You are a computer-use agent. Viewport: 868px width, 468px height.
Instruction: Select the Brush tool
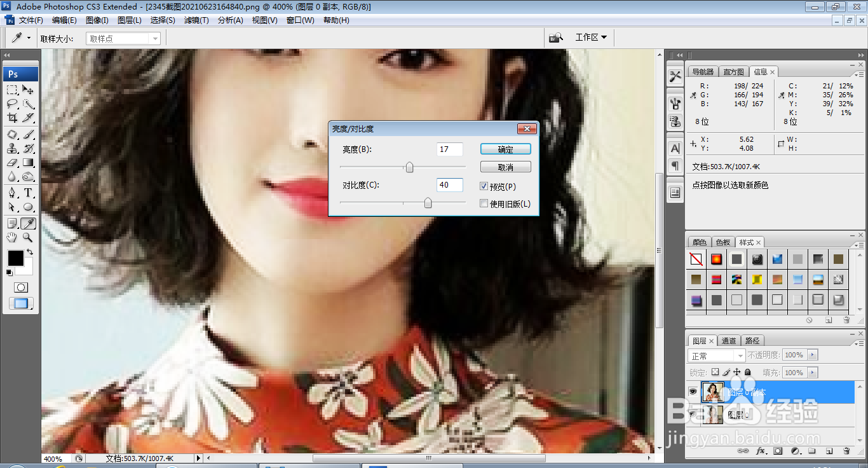[28, 135]
